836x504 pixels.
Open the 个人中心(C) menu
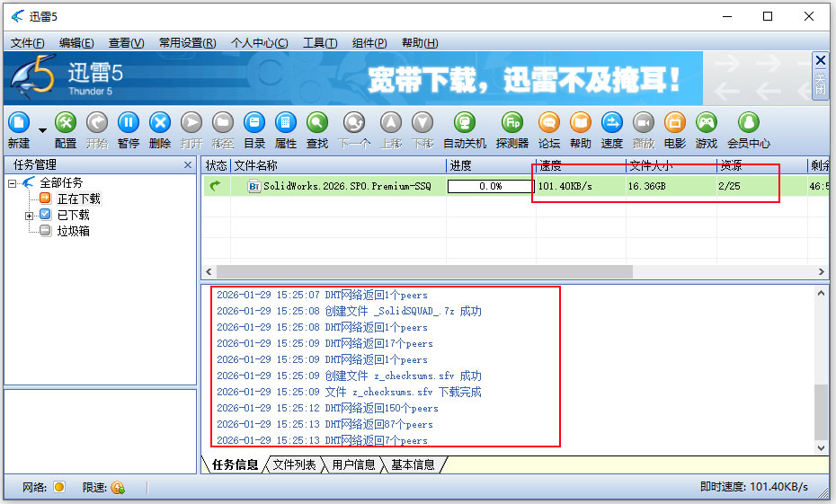point(259,42)
